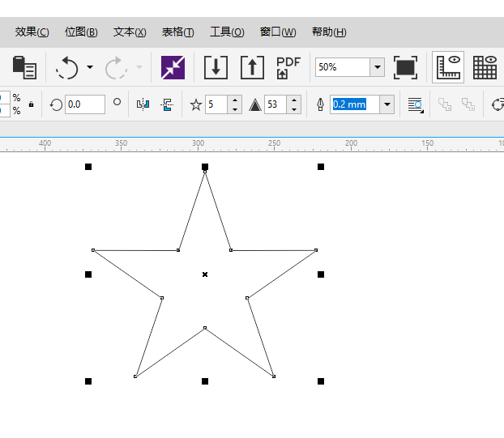This screenshot has width=504, height=438.
Task: Increase star points with up arrow
Action: click(235, 100)
